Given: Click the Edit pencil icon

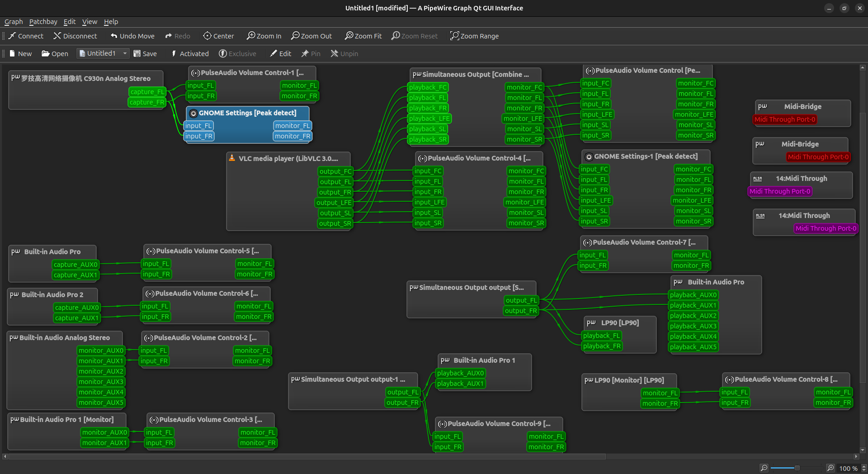Looking at the screenshot, I should (274, 53).
